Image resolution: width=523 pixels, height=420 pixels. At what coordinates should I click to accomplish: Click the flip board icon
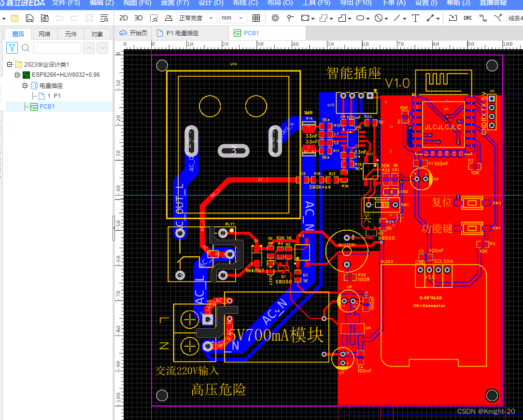point(169,18)
